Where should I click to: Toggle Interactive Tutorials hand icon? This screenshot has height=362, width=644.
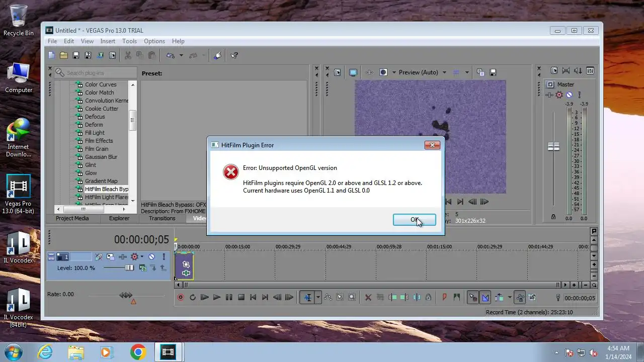[x=217, y=55]
